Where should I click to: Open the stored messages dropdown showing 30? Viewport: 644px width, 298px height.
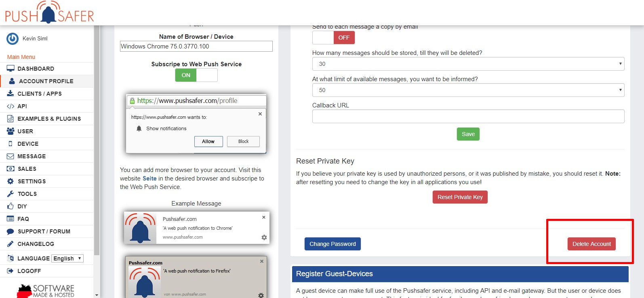click(x=468, y=64)
